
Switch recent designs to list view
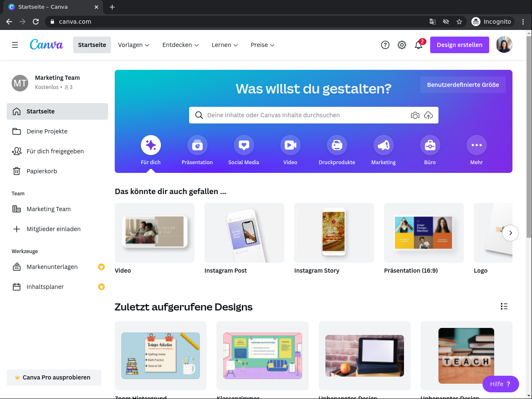504,306
